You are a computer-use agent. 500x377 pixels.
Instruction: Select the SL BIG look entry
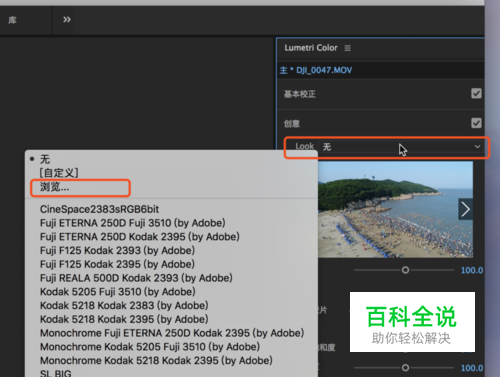click(56, 373)
